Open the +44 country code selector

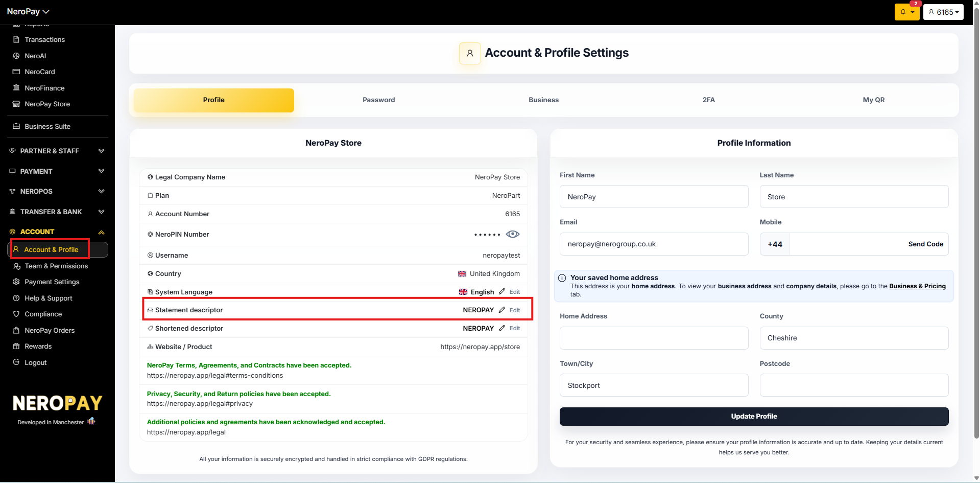click(775, 244)
